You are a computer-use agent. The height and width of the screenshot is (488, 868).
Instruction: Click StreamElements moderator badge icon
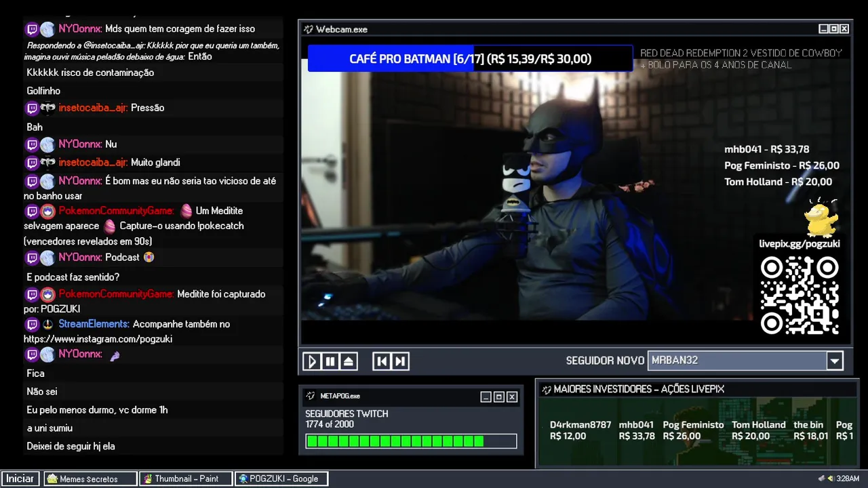[x=47, y=324]
